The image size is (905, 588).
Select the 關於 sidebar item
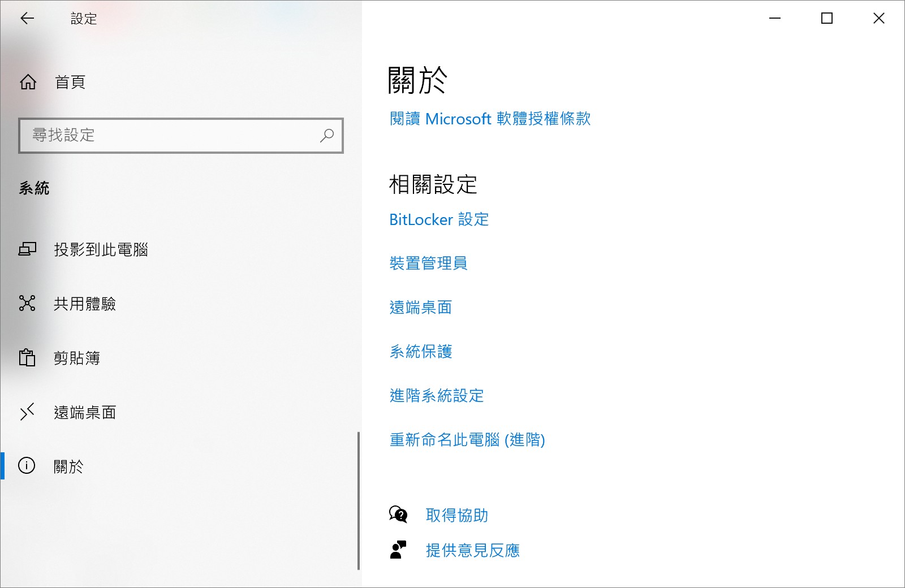point(181,466)
